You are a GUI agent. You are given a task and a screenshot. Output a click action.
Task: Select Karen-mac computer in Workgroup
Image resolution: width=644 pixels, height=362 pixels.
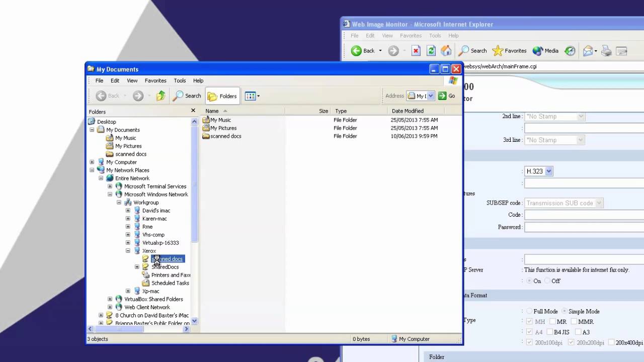coord(154,219)
